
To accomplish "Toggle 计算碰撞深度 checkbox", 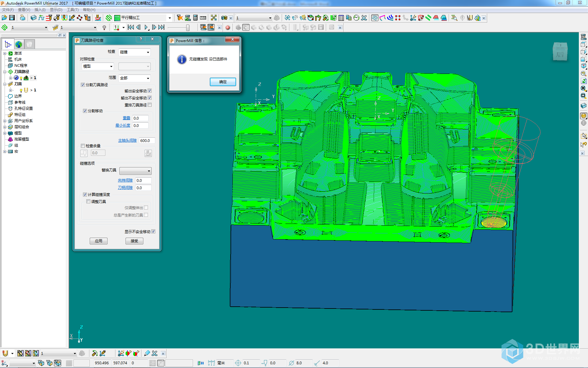I will (85, 195).
